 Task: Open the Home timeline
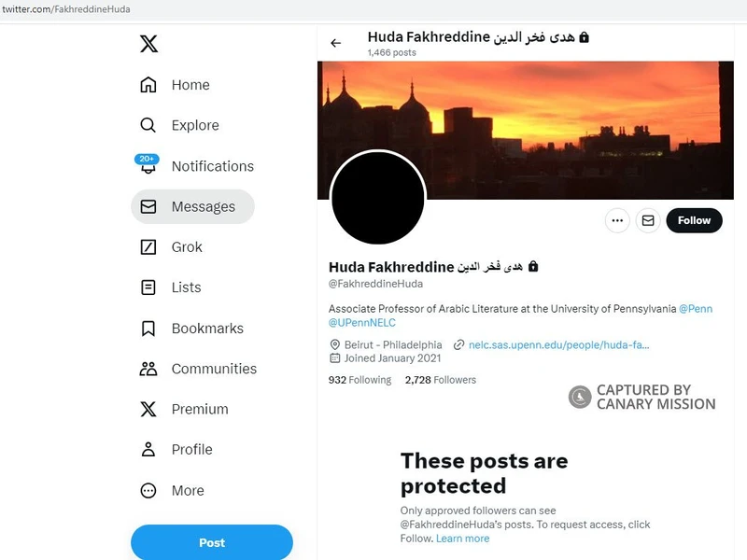190,85
